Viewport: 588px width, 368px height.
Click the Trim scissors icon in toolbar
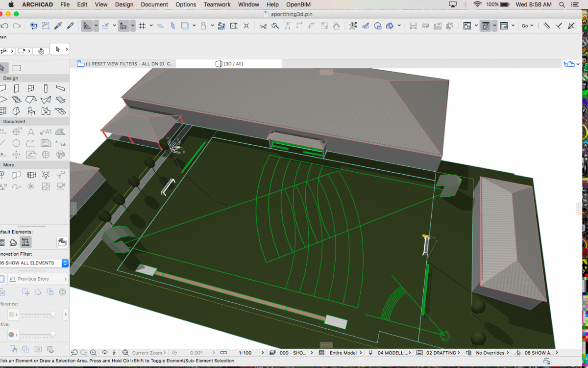pyautogui.click(x=263, y=26)
